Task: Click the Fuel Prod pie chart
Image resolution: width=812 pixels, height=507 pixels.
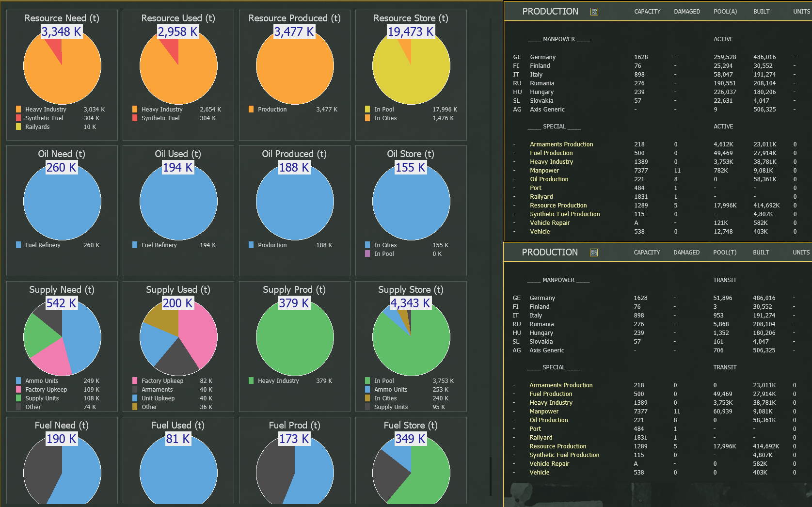Action: point(295,469)
